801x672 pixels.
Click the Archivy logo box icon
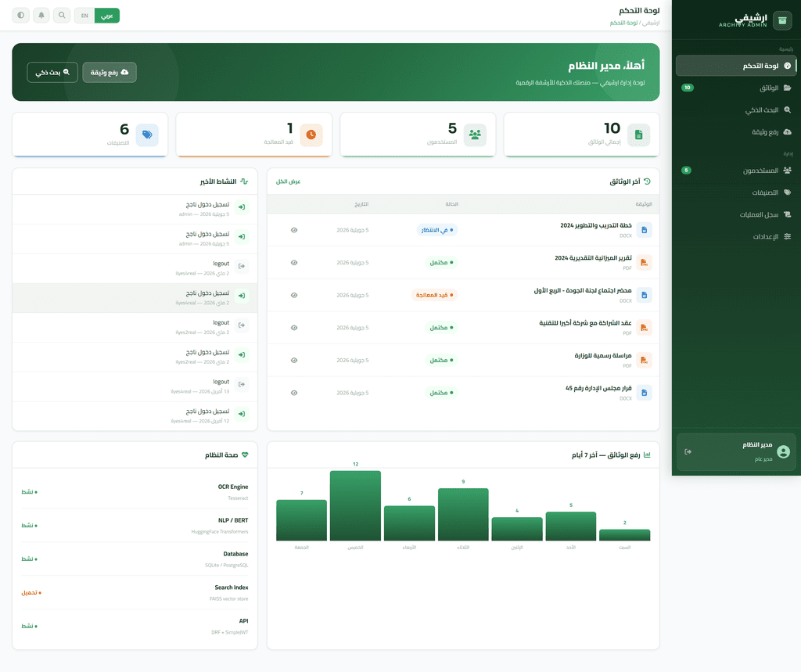coord(782,20)
